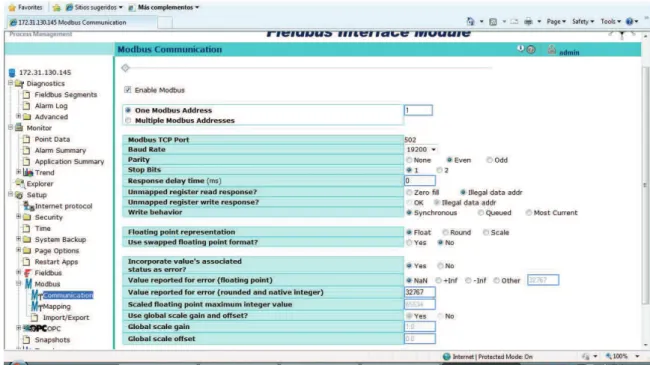Click the Modbus blue M icon
The image size is (650, 365).
pos(28,284)
